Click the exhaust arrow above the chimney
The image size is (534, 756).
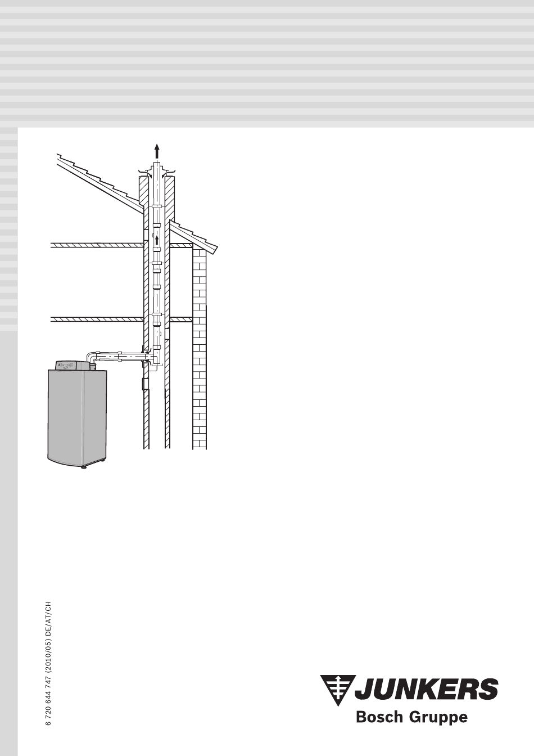coord(157,152)
